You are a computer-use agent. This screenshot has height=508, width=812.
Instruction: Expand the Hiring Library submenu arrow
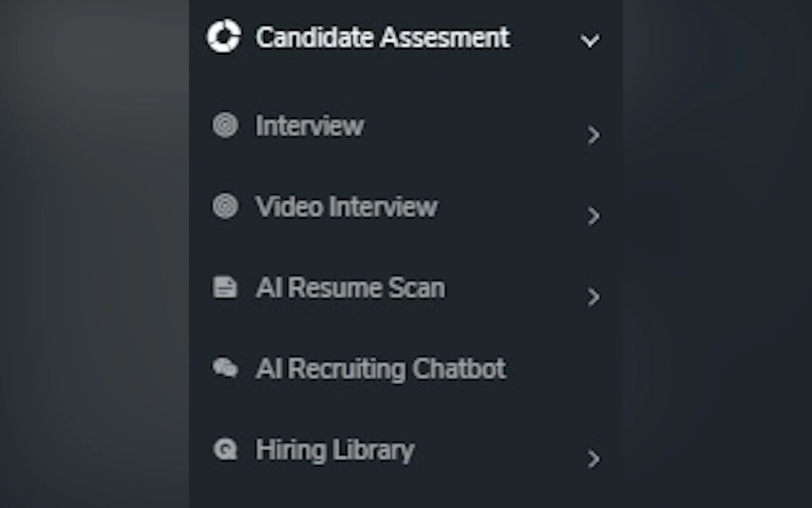click(x=593, y=459)
